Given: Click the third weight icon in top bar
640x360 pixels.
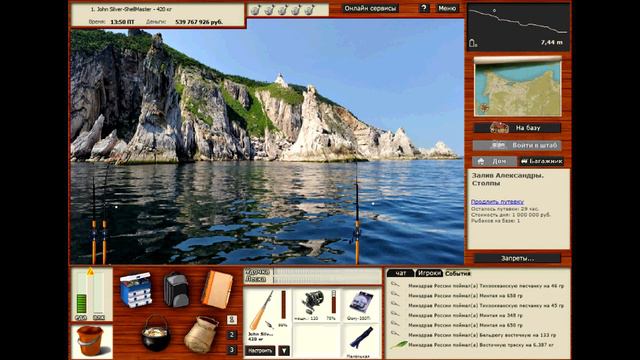Looking at the screenshot, I should (282, 10).
